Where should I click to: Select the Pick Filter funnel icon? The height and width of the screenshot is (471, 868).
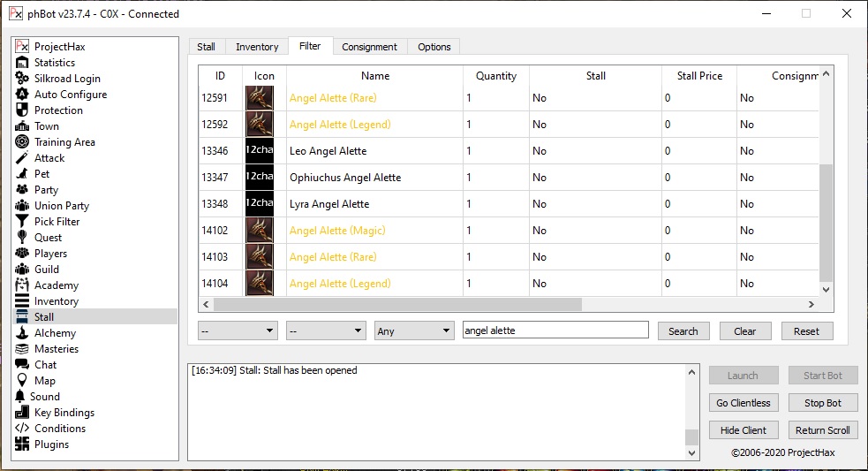22,222
